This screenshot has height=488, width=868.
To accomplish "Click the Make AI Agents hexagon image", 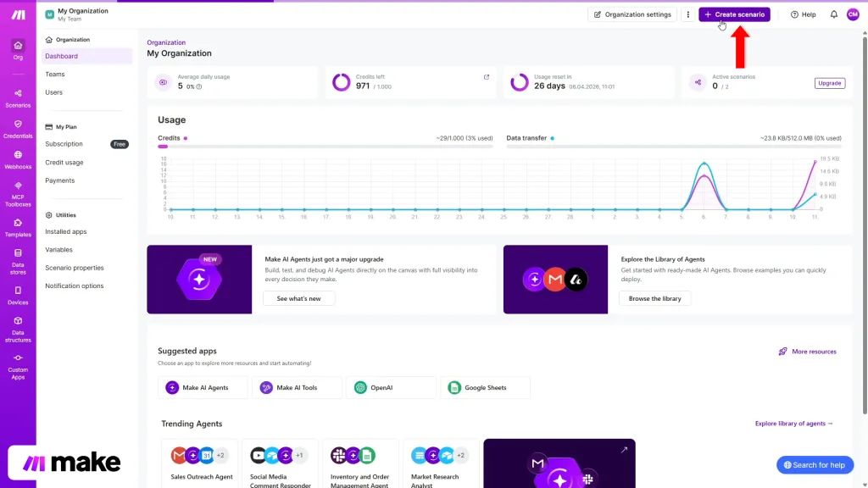I will [199, 280].
